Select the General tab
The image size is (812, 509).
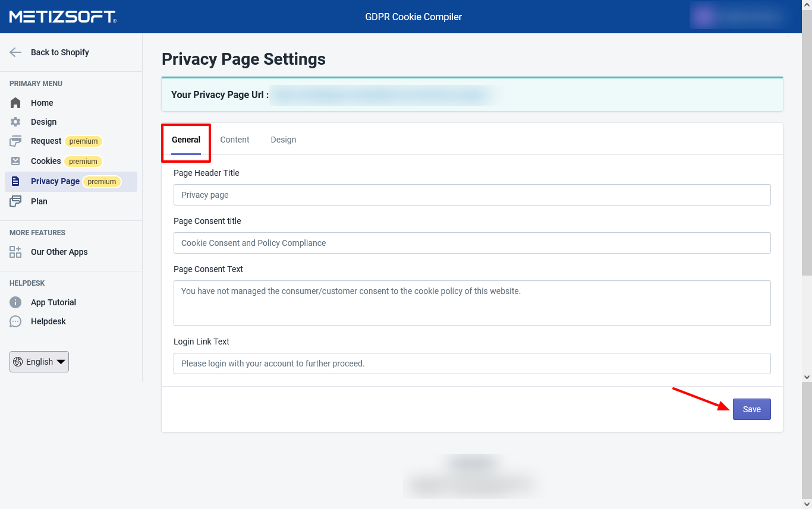pyautogui.click(x=186, y=140)
